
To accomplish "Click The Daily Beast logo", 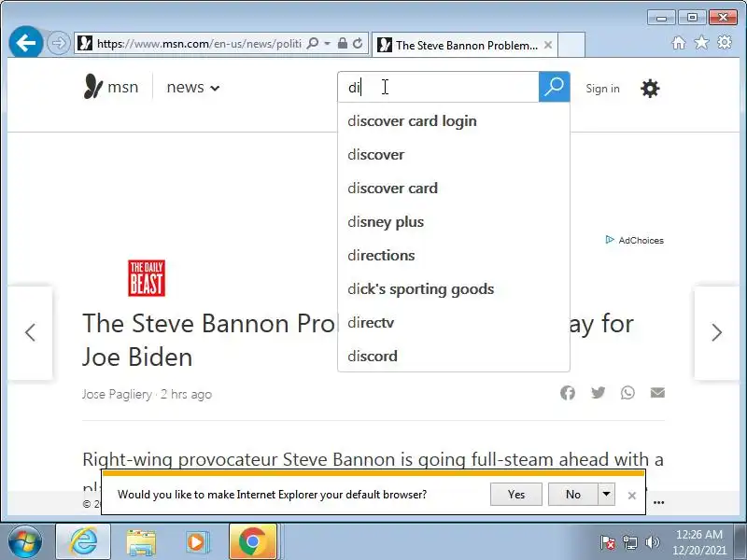I will [147, 278].
